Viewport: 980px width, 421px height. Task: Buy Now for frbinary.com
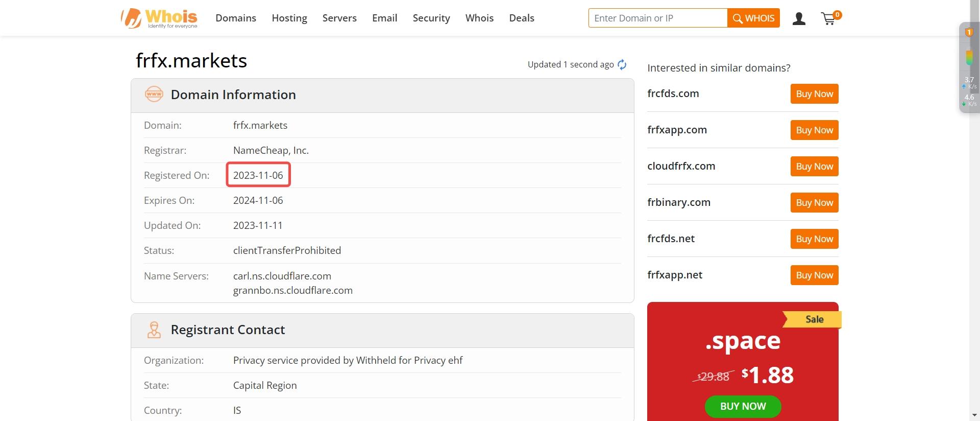pos(814,203)
